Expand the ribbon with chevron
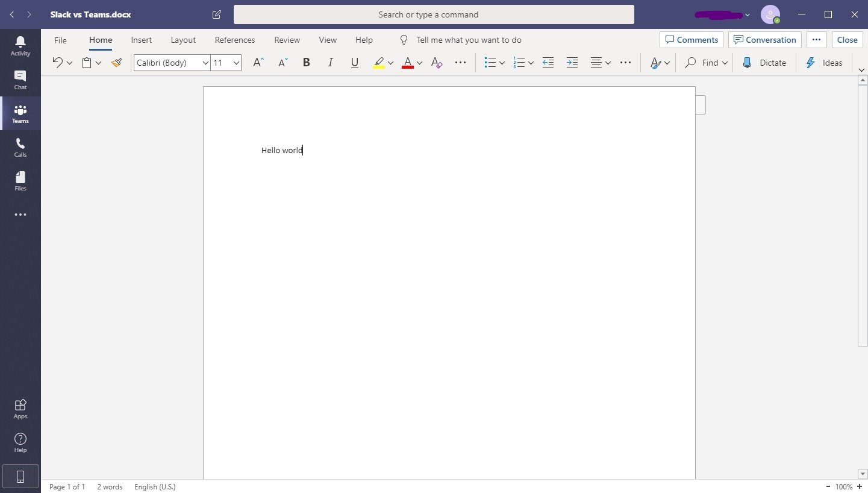Screen dimensions: 868x493 pos(861,70)
